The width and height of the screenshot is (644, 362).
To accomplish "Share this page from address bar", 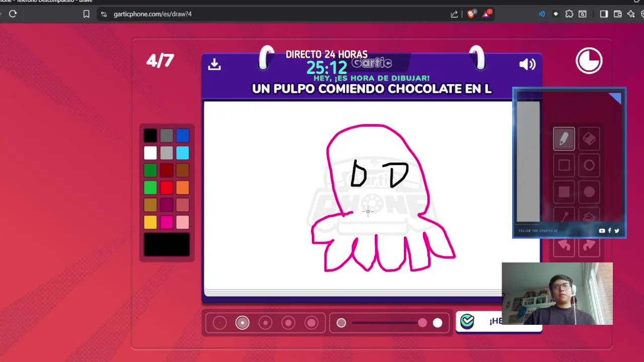I will pos(454,14).
